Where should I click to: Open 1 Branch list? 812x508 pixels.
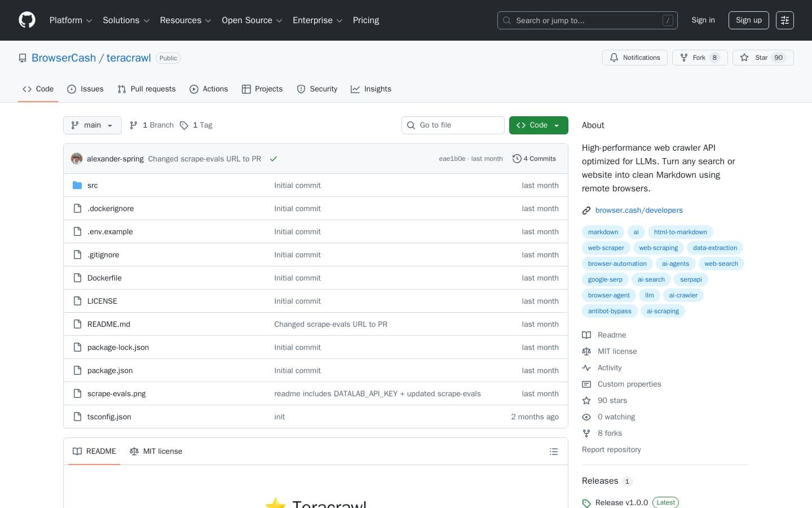(x=152, y=125)
